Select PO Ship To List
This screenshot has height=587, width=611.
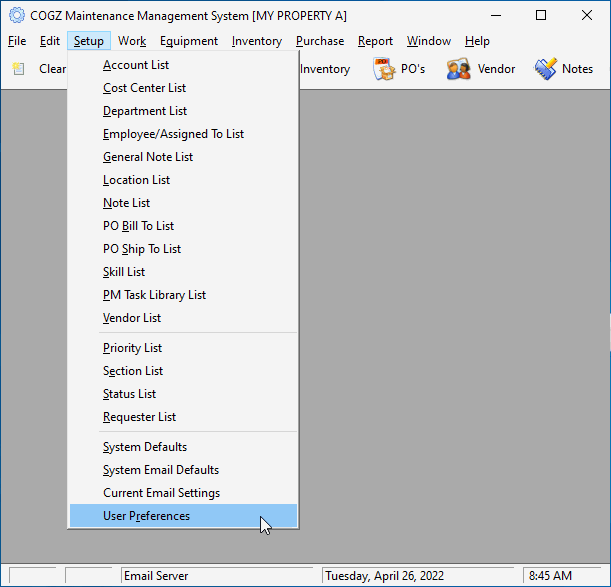pos(183,249)
